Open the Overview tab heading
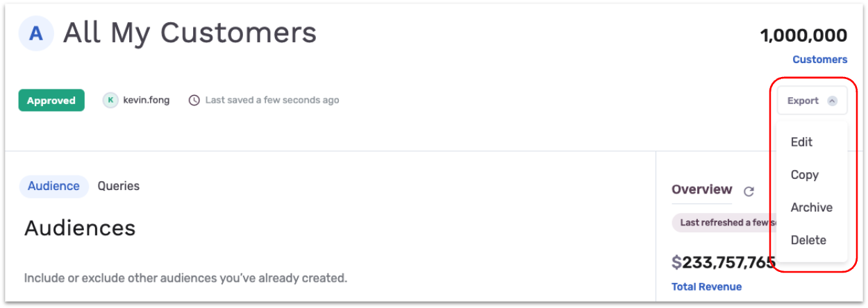 point(702,189)
